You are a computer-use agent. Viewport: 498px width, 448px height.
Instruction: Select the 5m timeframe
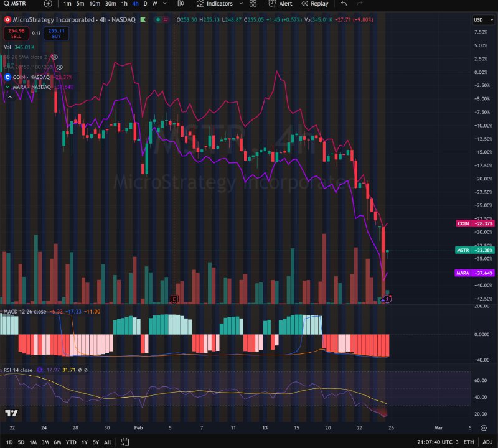(x=80, y=4)
